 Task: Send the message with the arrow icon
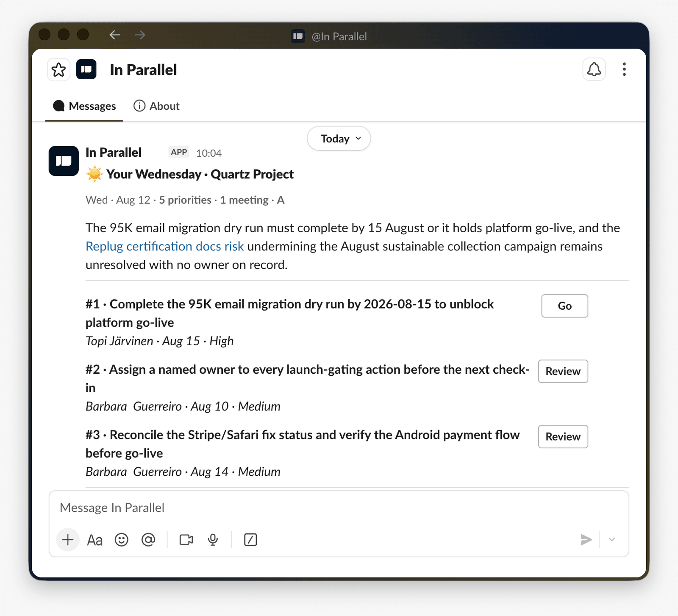point(586,540)
